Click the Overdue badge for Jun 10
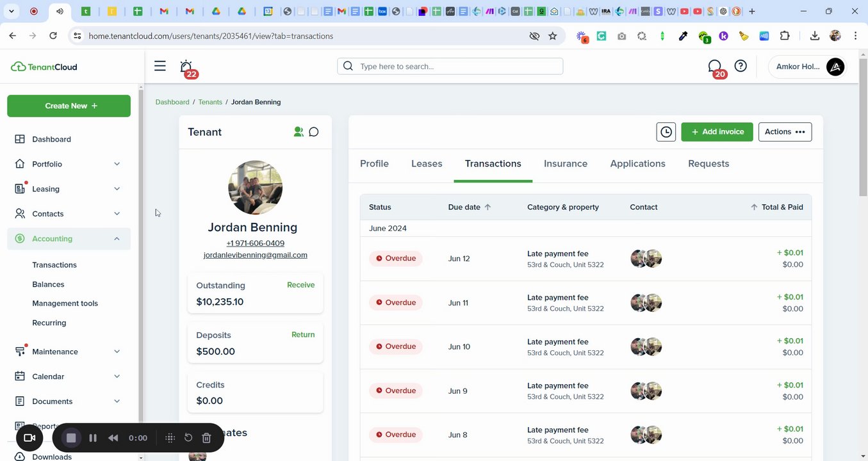This screenshot has width=868, height=461. tap(395, 346)
